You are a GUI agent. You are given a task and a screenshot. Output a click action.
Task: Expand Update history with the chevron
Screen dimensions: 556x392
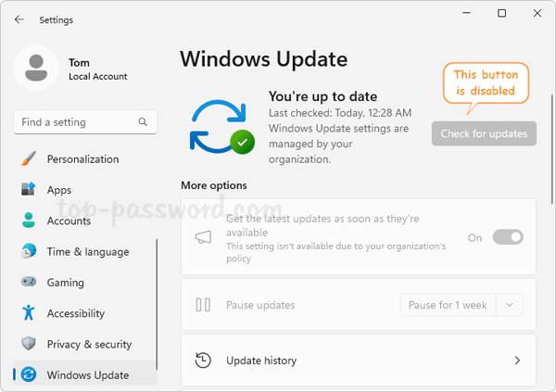[x=517, y=360]
